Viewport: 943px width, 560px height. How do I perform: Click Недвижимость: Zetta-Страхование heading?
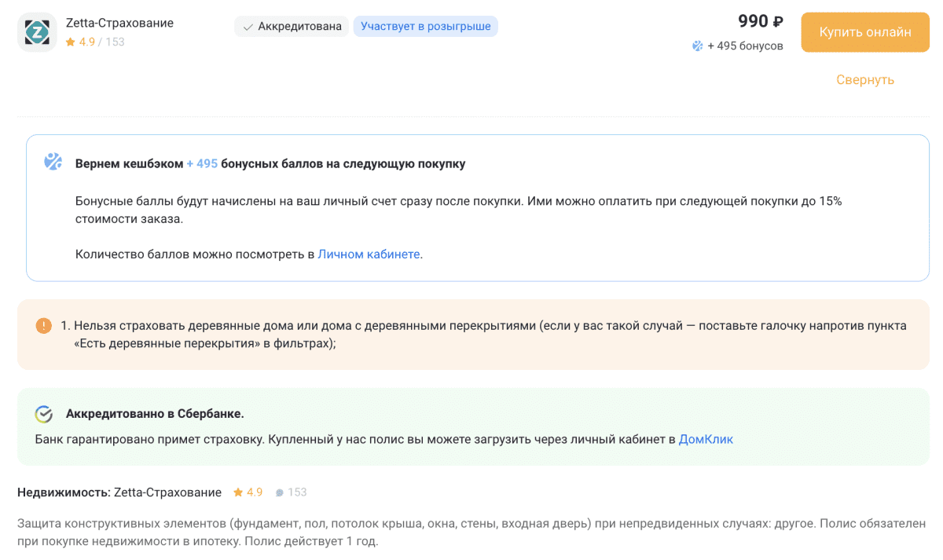pyautogui.click(x=119, y=492)
